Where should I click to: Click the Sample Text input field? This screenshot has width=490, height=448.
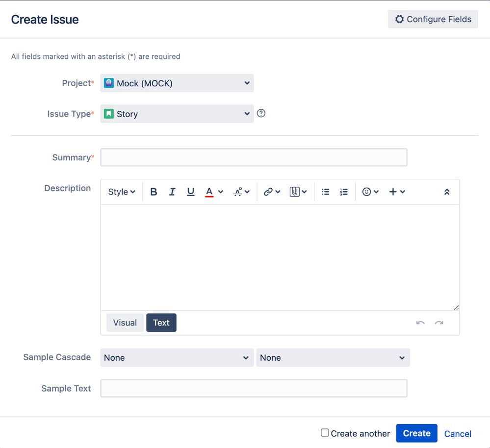tap(254, 388)
